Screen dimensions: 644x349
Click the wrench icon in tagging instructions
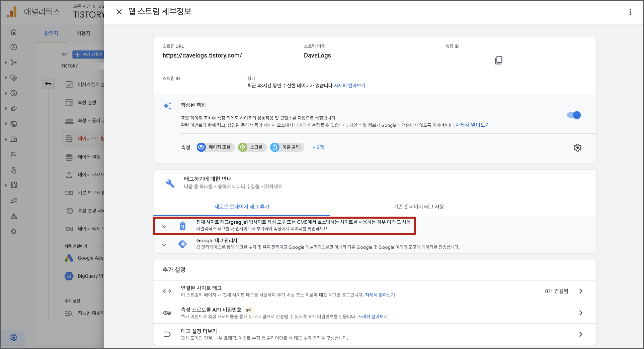[170, 183]
